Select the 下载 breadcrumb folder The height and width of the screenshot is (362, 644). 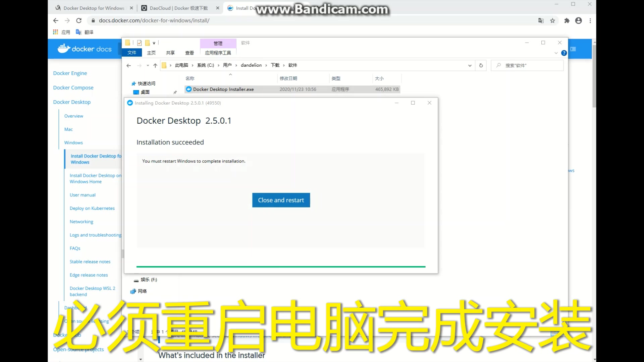[x=275, y=65]
